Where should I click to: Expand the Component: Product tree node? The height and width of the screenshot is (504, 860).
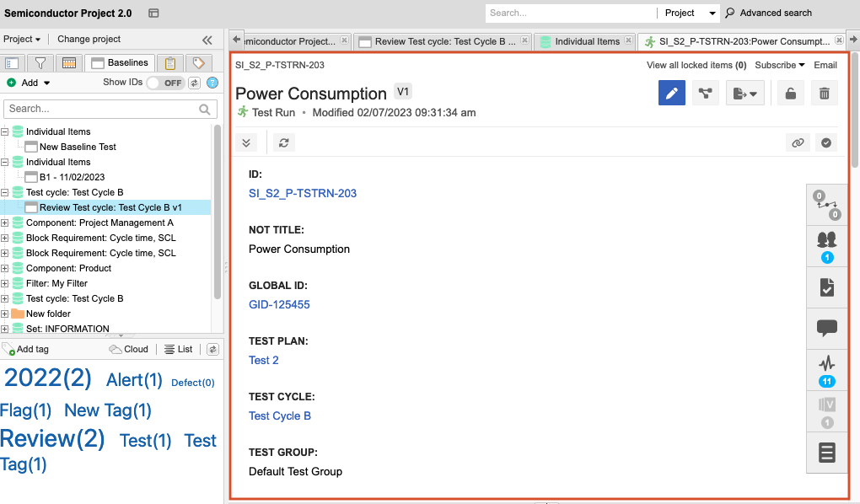5,268
